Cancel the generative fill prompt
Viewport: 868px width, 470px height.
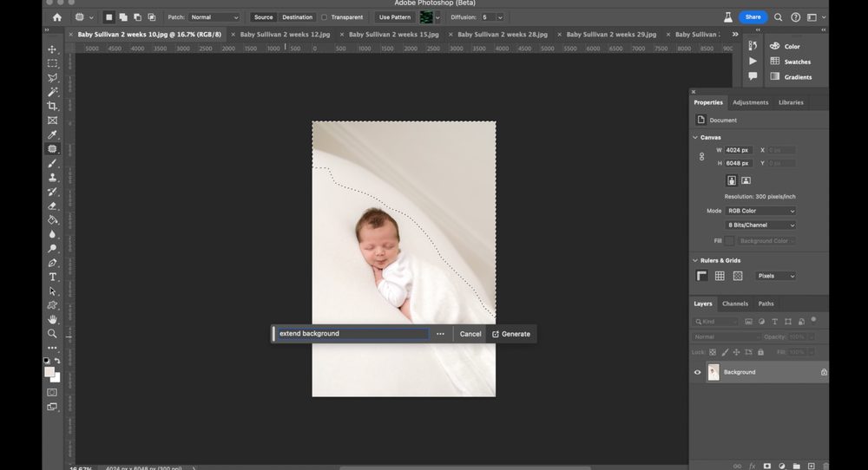(x=470, y=334)
